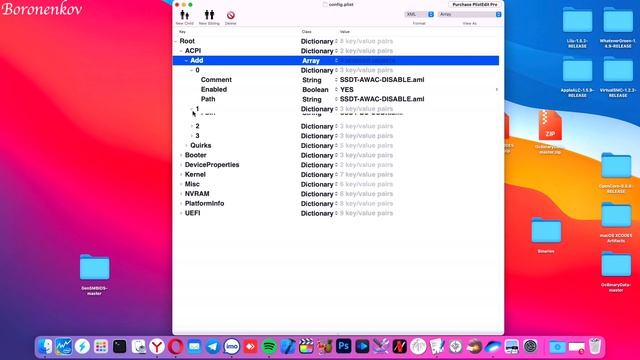Open Photoshop from the Dock

[343, 347]
